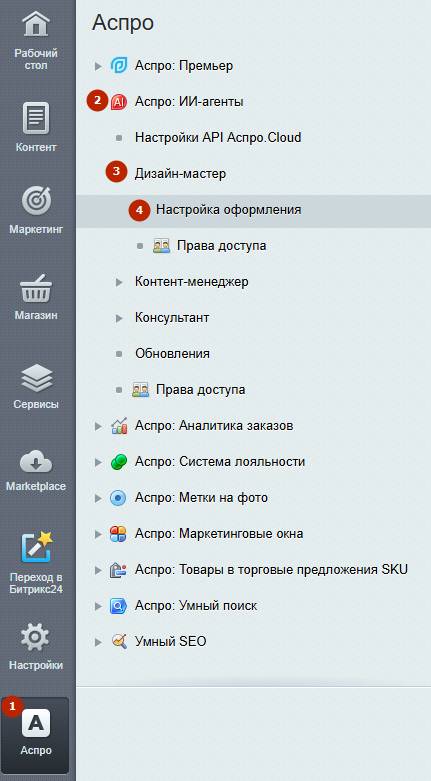Screen dimensions: 431x781
Task: Expand the Консультант node
Action: 119,318
